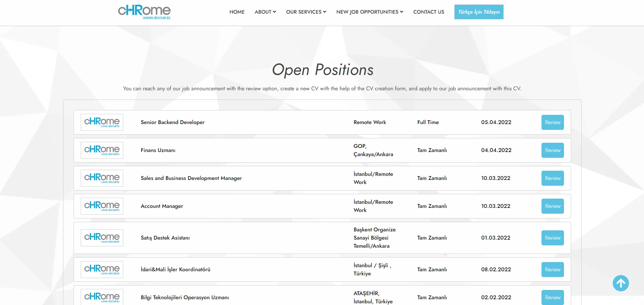Viewport: 644px width, 305px height.
Task: Review the Sales and Business Development Manager job
Action: tap(552, 178)
